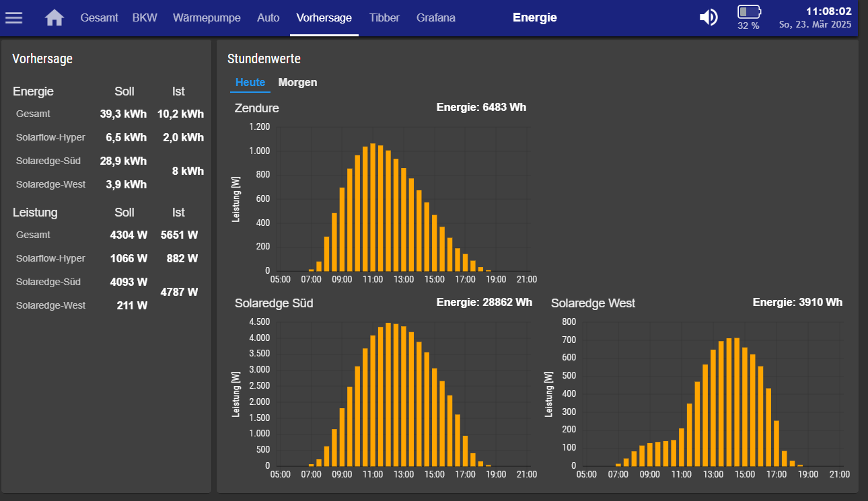
Task: Switch hourly values to Morgen
Action: [297, 83]
